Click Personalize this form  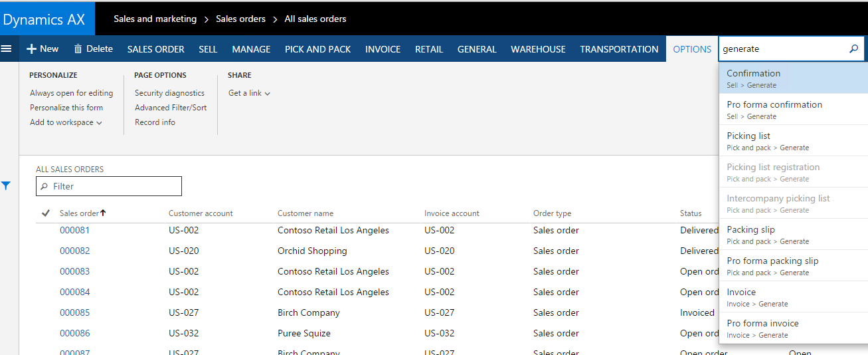coord(66,108)
